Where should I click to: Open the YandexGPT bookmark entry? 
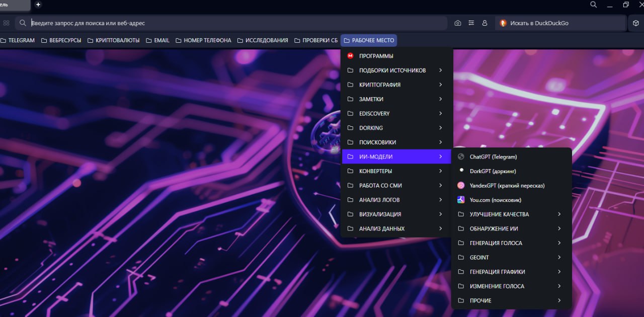click(507, 185)
